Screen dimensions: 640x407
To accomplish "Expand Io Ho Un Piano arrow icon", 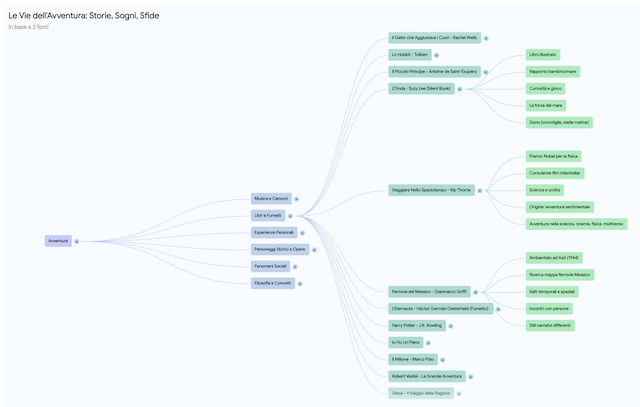I will (x=430, y=343).
